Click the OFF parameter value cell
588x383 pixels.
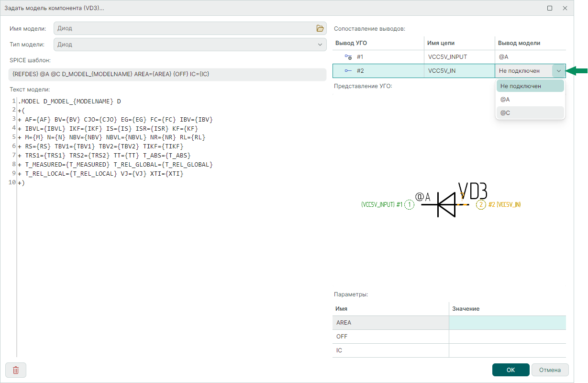pos(507,337)
